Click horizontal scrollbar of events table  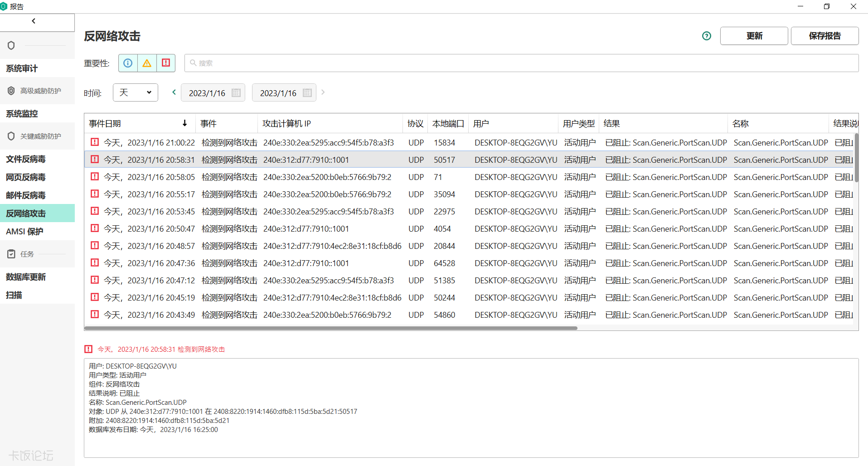tap(331, 328)
